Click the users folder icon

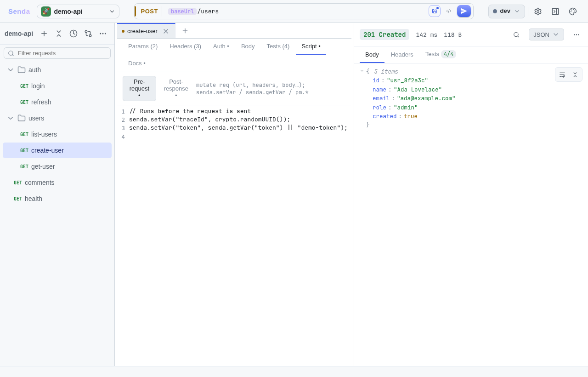pos(22,118)
